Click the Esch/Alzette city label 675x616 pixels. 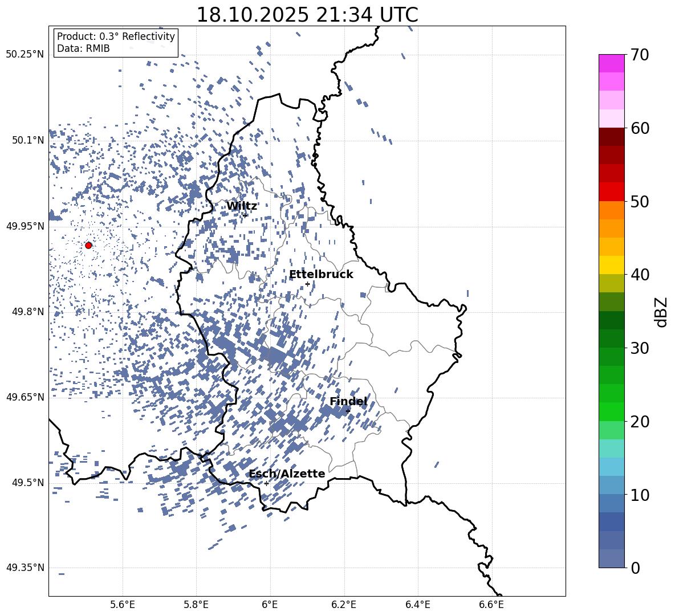point(287,474)
